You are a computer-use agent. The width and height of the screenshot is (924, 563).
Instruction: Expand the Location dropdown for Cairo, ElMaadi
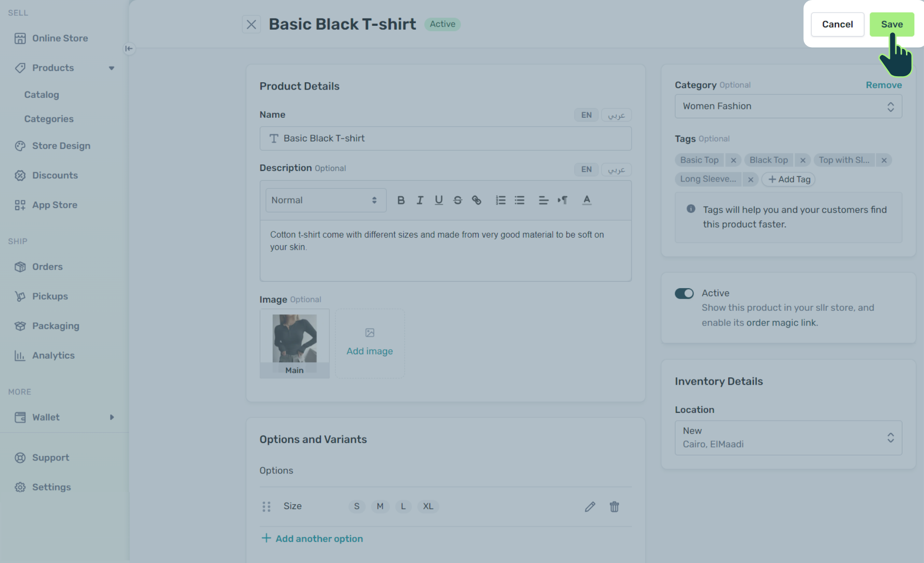coord(788,437)
